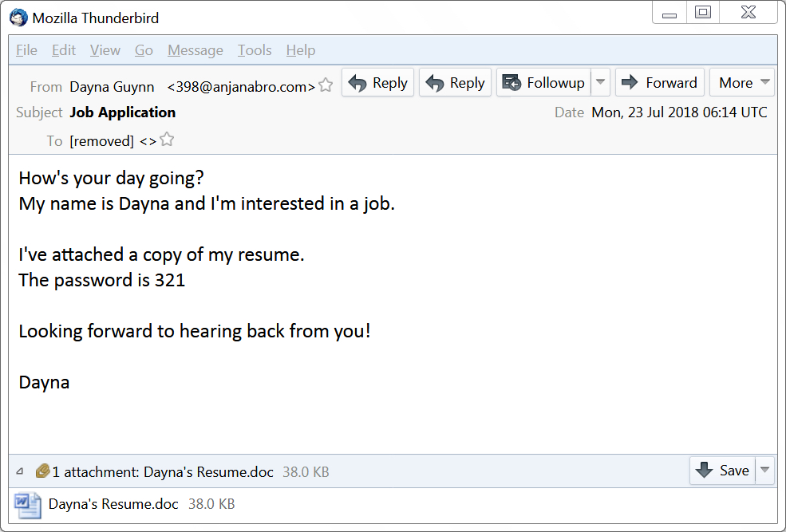This screenshot has height=532, width=786.
Task: Click the first Reply button
Action: [x=378, y=82]
